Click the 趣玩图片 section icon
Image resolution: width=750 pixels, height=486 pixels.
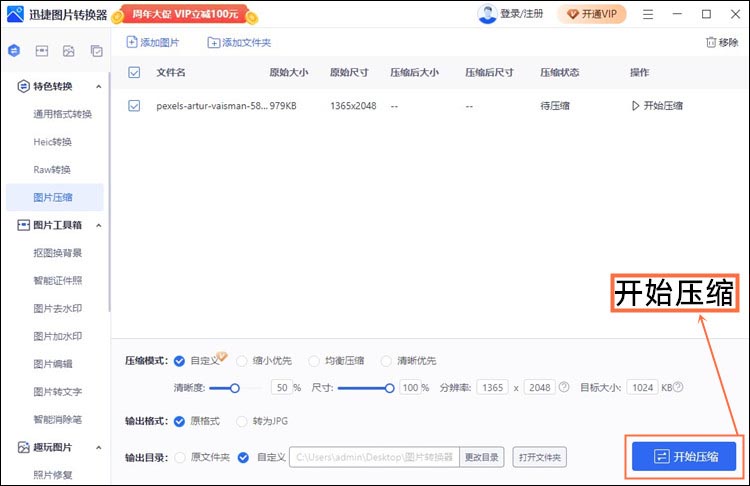[23, 448]
